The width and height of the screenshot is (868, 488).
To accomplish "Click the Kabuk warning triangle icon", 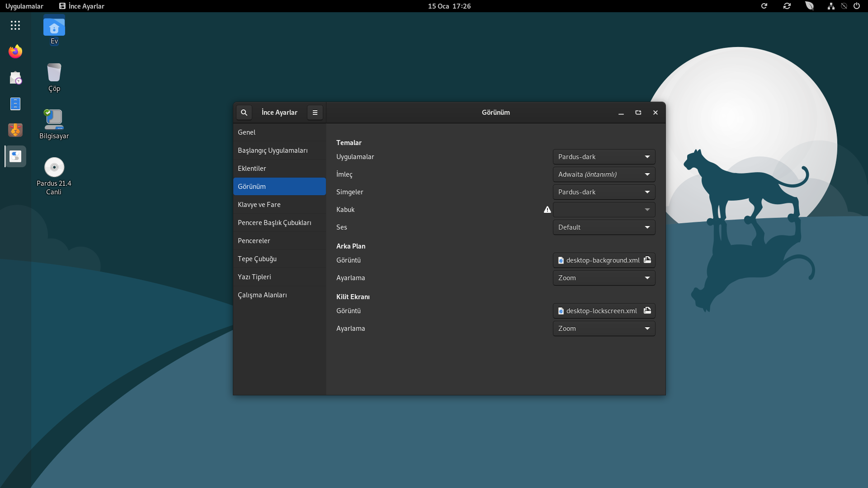I will (547, 210).
